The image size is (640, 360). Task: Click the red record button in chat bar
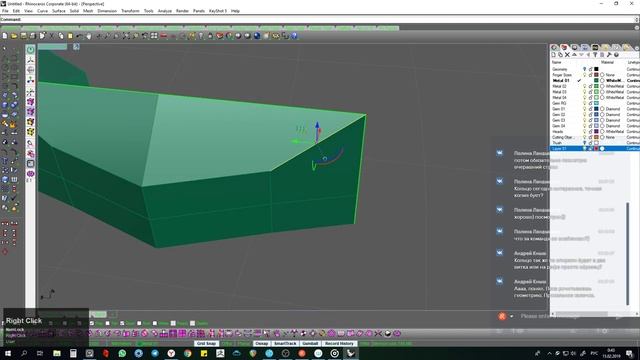coord(502,316)
